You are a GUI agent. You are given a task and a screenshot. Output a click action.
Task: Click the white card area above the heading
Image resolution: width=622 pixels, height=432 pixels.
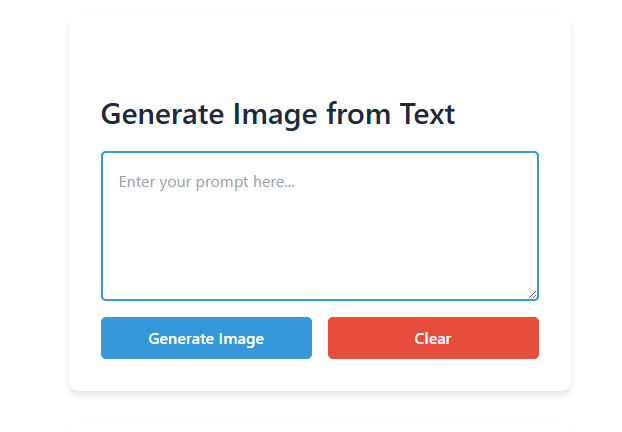320,55
